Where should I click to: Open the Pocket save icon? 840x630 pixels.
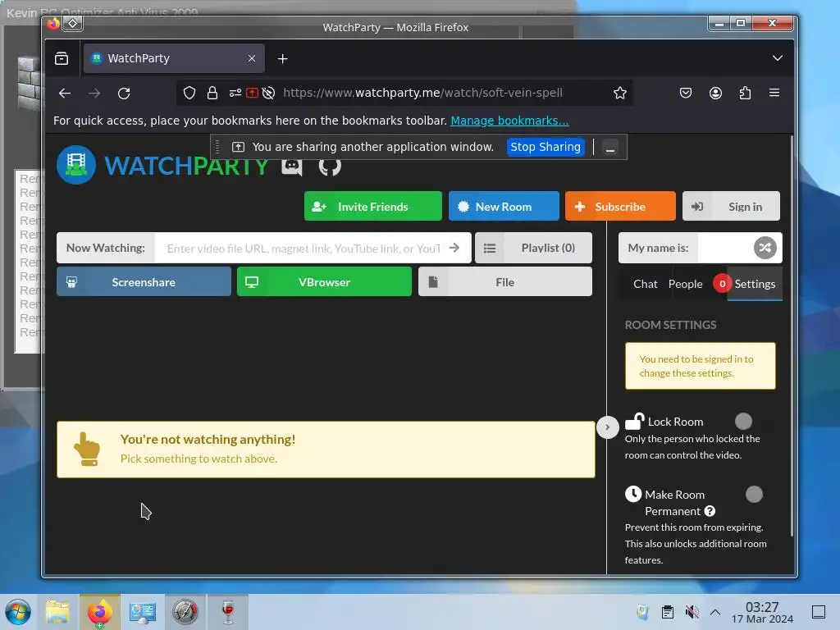click(x=686, y=93)
